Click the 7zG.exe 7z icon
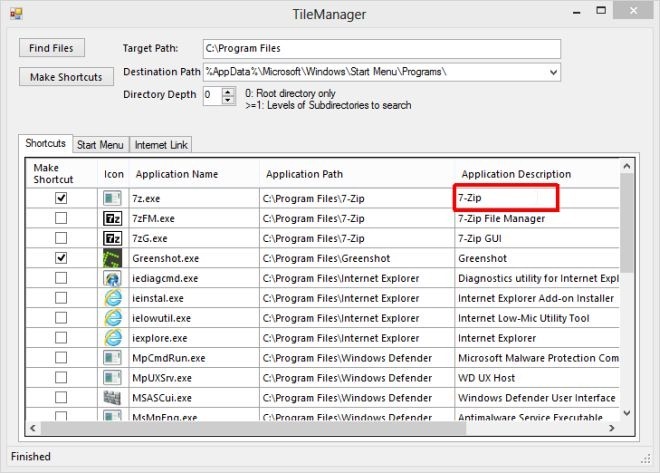This screenshot has height=473, width=660. [x=112, y=238]
